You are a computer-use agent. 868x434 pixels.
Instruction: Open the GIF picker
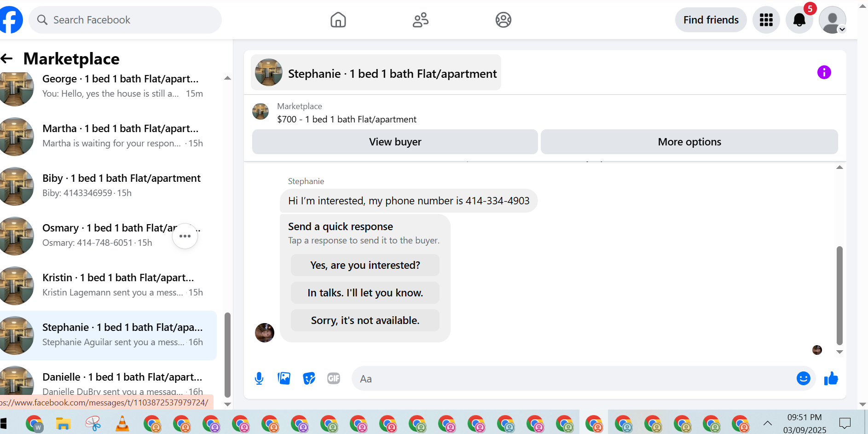(x=334, y=378)
